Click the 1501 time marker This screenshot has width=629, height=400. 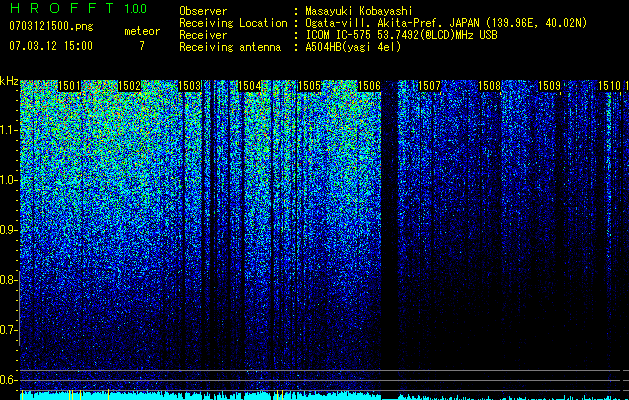pyautogui.click(x=69, y=86)
